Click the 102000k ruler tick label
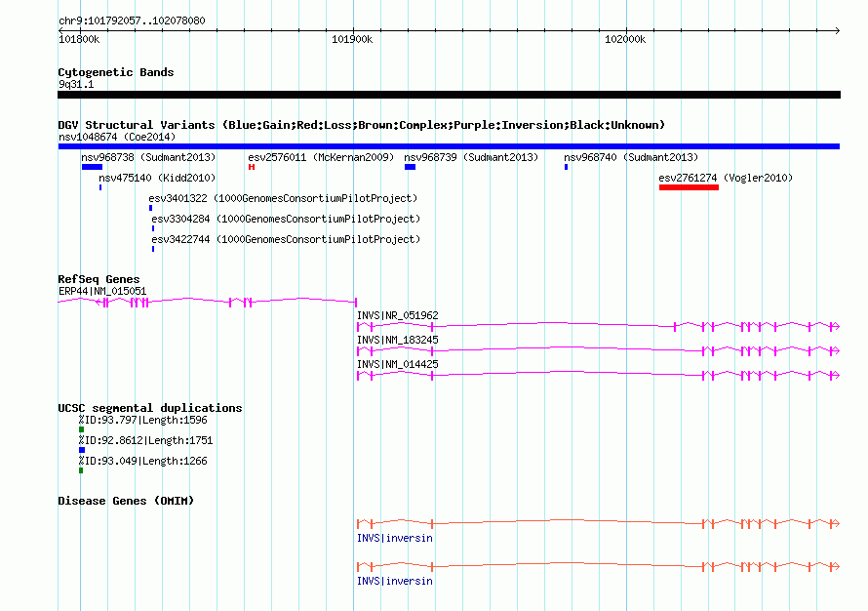 click(x=625, y=39)
